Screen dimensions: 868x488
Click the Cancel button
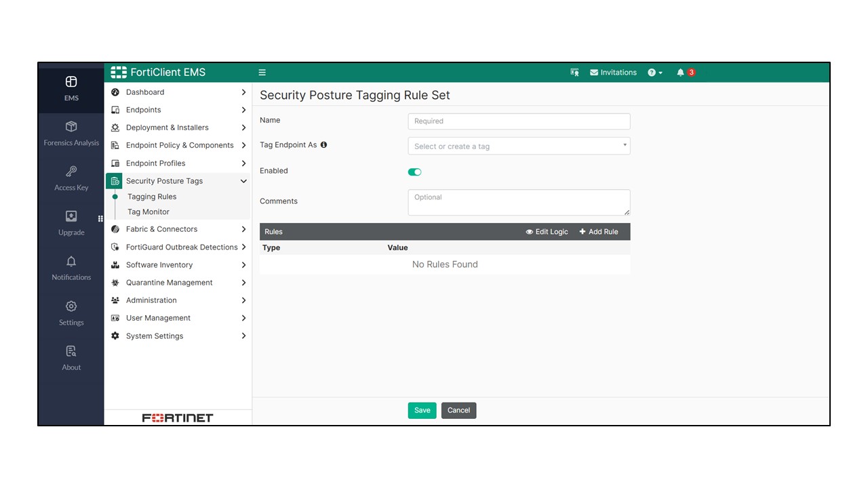click(458, 410)
